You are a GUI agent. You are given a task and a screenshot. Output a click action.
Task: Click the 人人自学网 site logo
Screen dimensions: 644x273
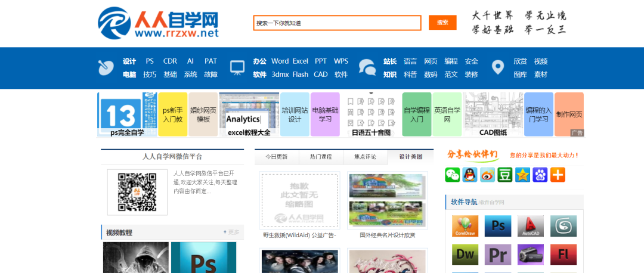[158, 23]
